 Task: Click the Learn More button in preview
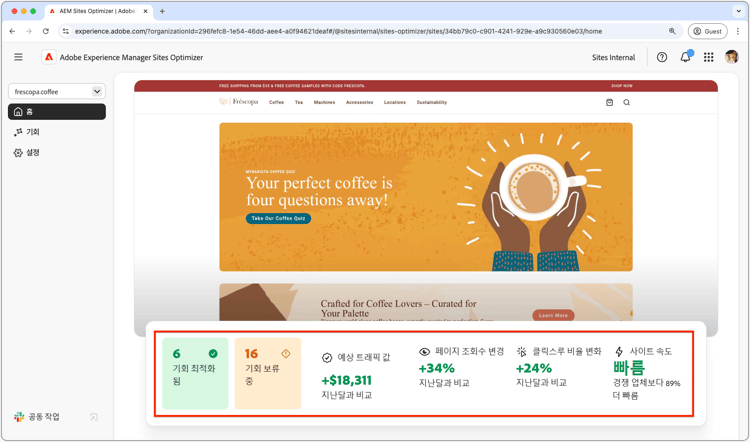(553, 315)
